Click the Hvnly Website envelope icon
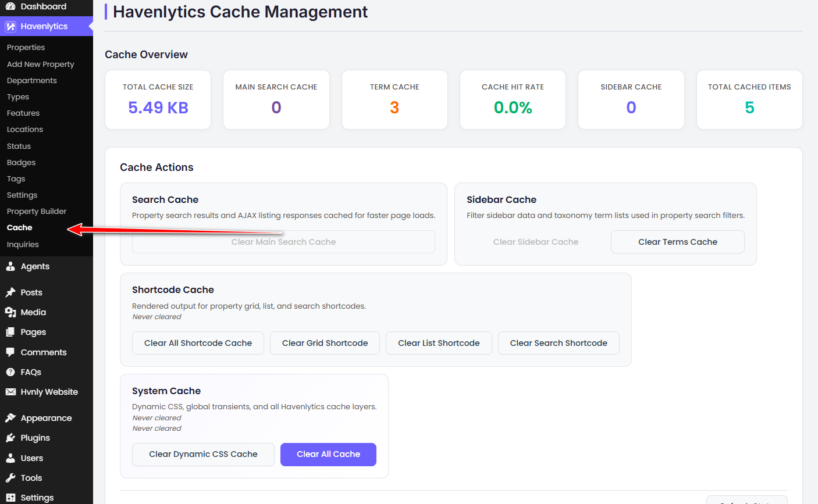818x504 pixels. [10, 392]
